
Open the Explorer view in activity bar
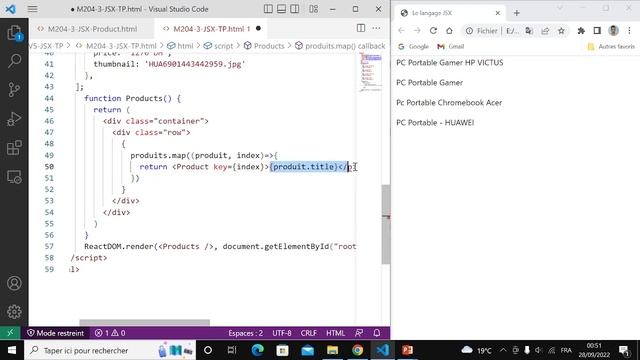coord(14,33)
